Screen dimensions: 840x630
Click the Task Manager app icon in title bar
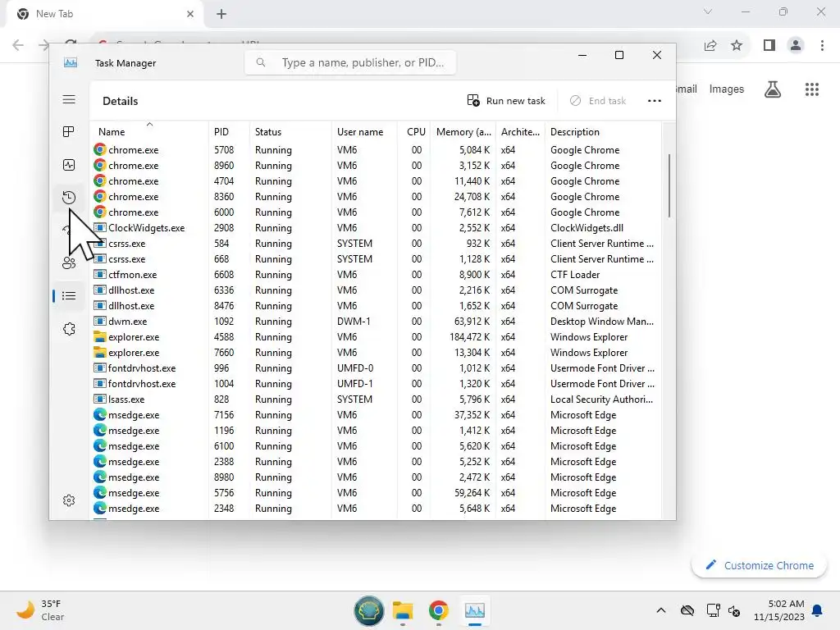click(x=71, y=62)
